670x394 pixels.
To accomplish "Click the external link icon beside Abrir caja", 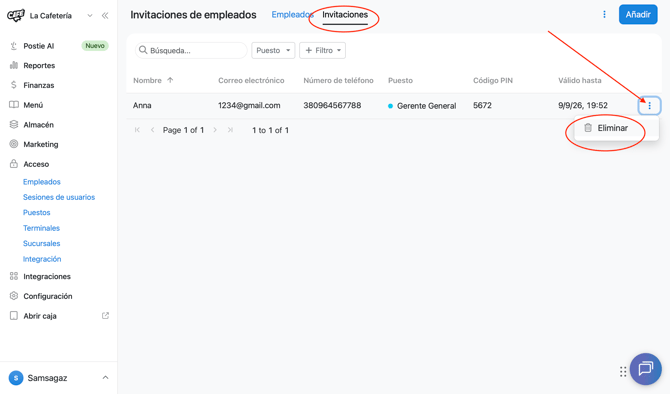I will pyautogui.click(x=105, y=316).
